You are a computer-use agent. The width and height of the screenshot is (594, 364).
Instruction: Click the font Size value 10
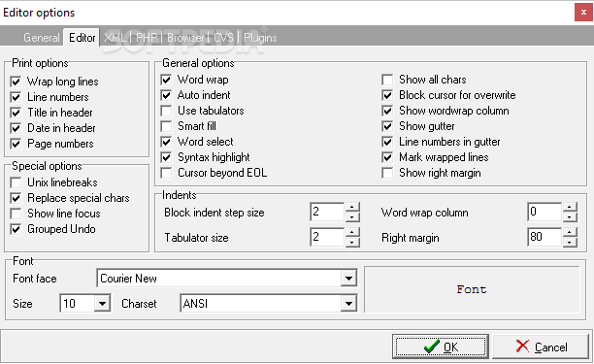tap(78, 304)
